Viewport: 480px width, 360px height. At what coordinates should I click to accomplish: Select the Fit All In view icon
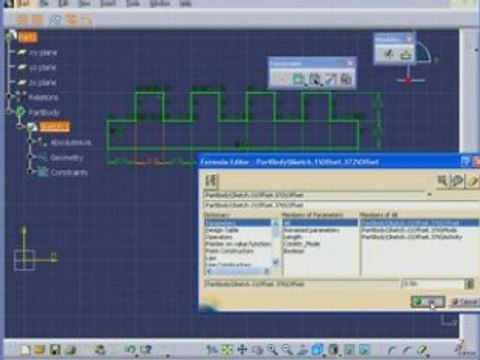point(228,349)
